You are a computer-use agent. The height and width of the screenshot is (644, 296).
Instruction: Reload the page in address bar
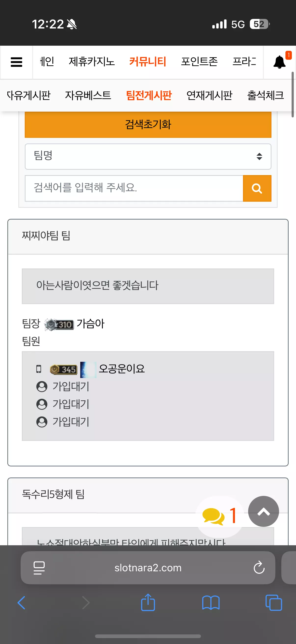(259, 568)
